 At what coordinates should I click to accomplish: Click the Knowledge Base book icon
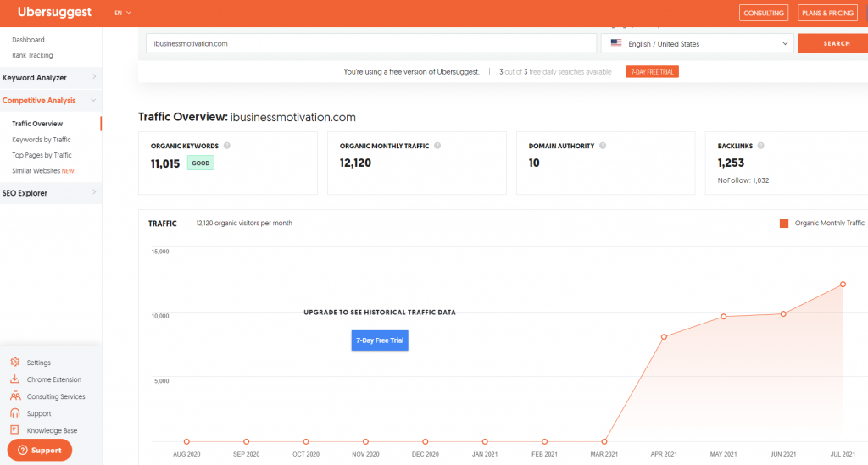point(15,429)
